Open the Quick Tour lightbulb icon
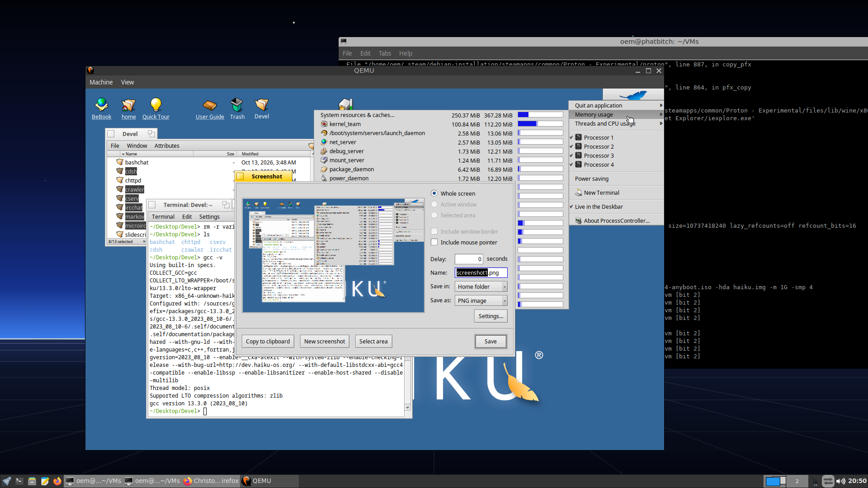 156,105
